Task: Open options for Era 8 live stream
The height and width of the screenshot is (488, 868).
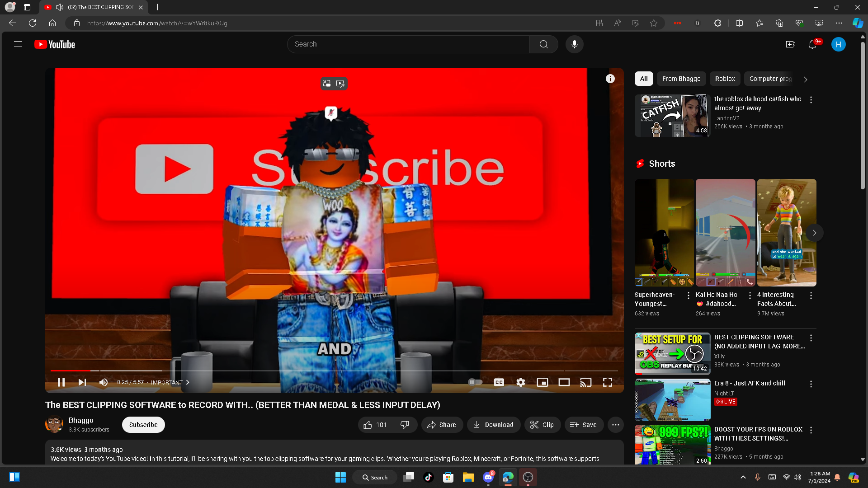Action: [x=811, y=384]
